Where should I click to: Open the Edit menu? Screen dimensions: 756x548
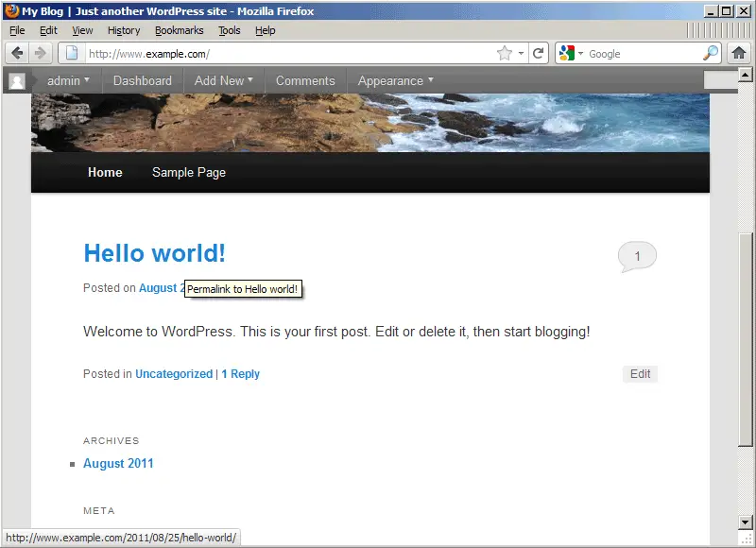48,30
